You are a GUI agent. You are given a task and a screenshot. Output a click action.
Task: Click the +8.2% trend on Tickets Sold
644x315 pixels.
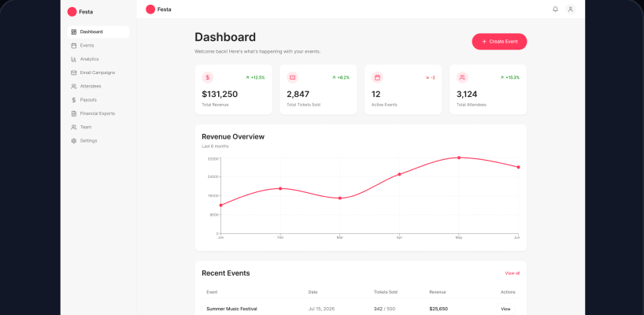tap(341, 77)
